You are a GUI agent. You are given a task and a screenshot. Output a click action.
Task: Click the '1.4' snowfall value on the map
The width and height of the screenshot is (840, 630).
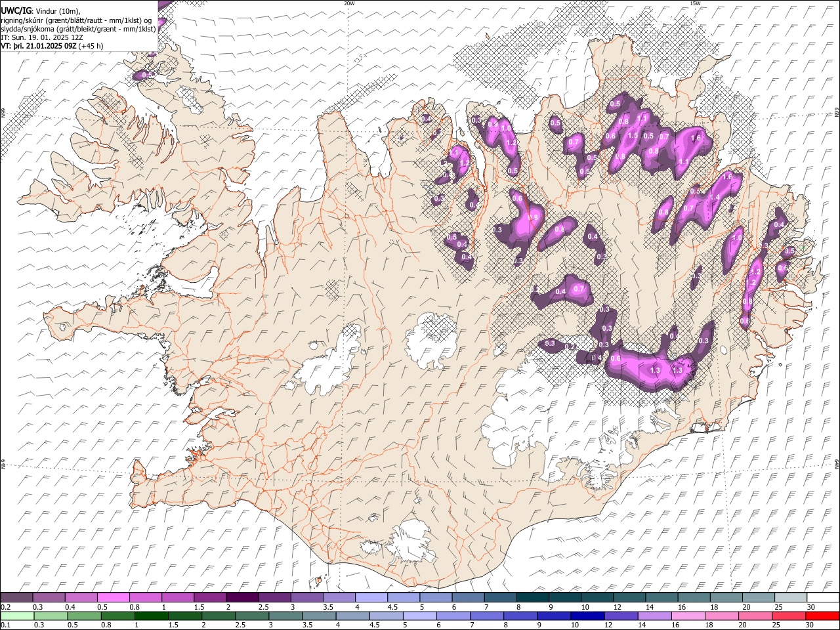pos(715,198)
